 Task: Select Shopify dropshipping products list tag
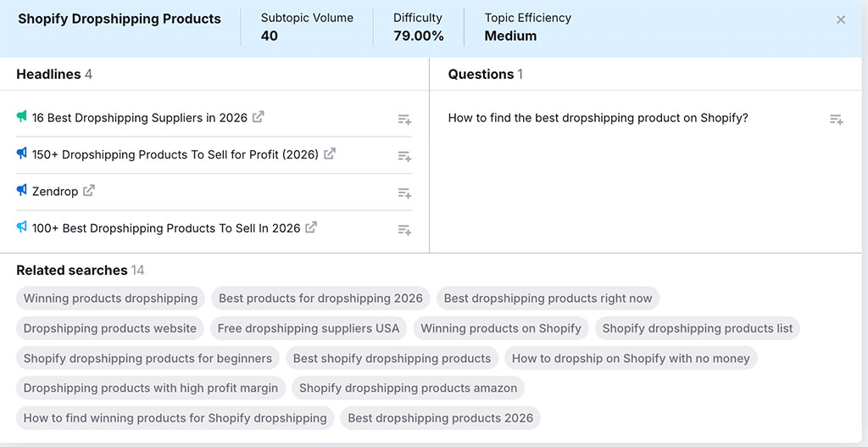tap(698, 328)
